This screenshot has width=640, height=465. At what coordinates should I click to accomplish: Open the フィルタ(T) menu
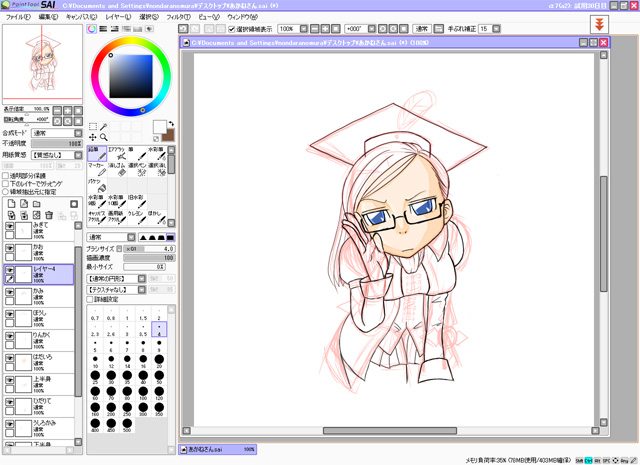(x=178, y=17)
